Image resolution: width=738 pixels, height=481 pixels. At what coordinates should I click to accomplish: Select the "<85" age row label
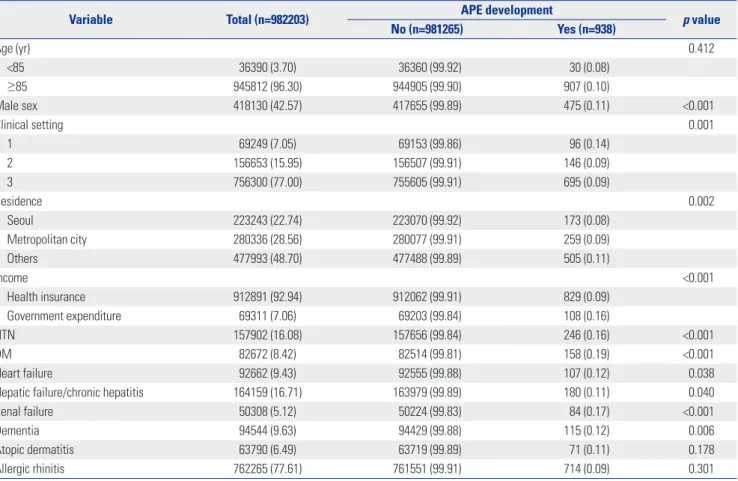(x=16, y=68)
